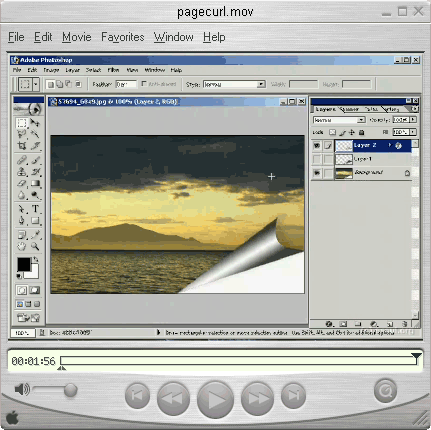The height and width of the screenshot is (430, 431).
Task: Select the Clone Stamp tool
Action: pyautogui.click(x=22, y=172)
